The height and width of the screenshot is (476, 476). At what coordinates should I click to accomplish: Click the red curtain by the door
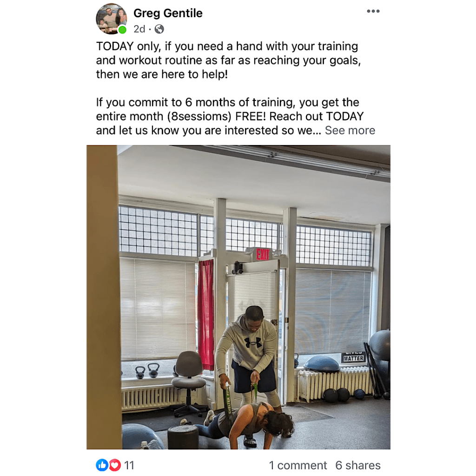(206, 315)
